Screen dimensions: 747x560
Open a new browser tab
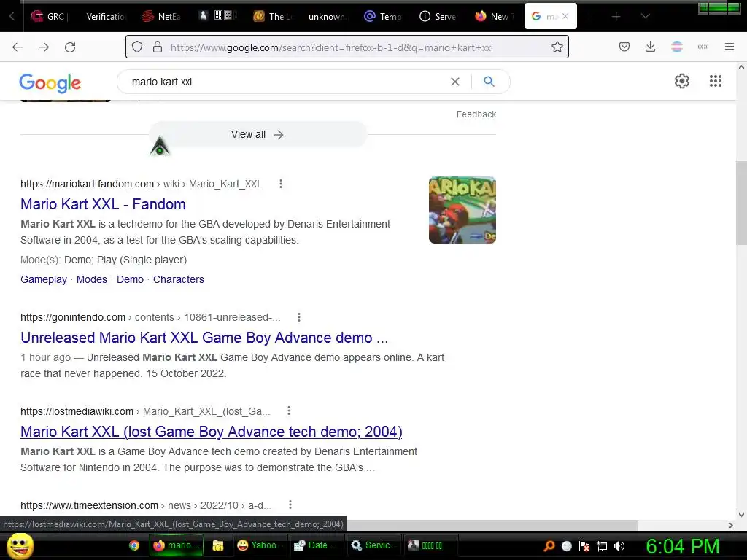point(616,17)
